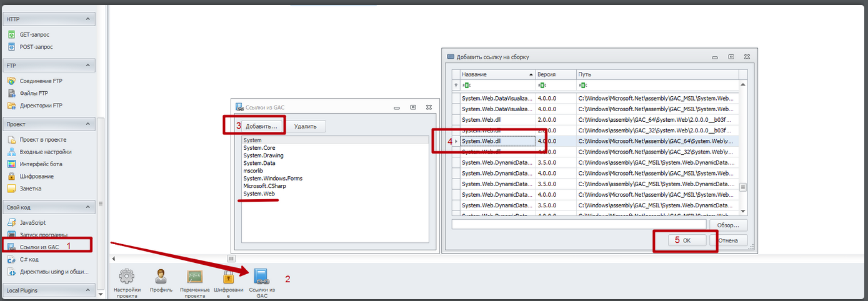Select the Интерфейс бота icon
Viewport: 868px width, 301px height.
pos(11,164)
